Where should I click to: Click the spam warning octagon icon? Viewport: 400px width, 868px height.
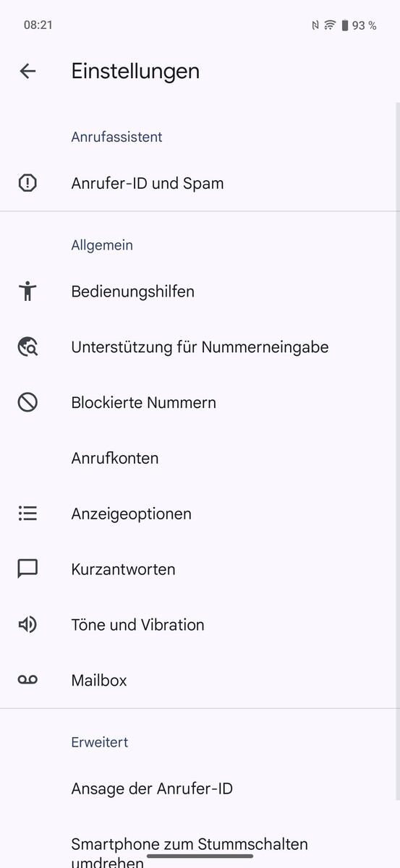tap(27, 183)
